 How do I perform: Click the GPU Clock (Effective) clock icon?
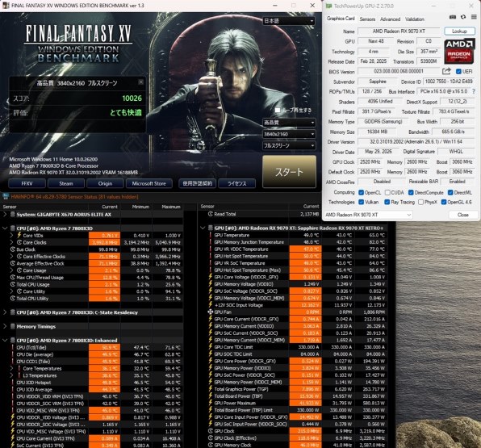(x=211, y=438)
